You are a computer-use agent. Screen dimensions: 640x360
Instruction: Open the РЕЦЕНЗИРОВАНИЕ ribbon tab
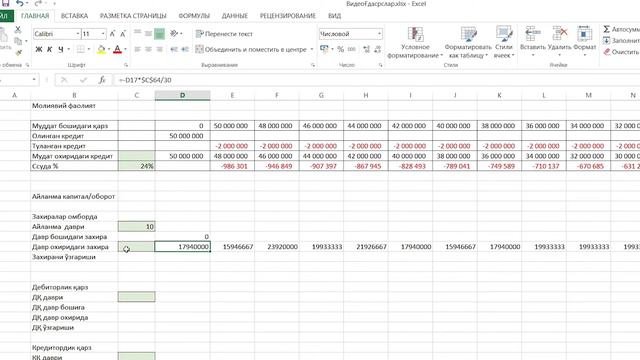pyautogui.click(x=288, y=16)
